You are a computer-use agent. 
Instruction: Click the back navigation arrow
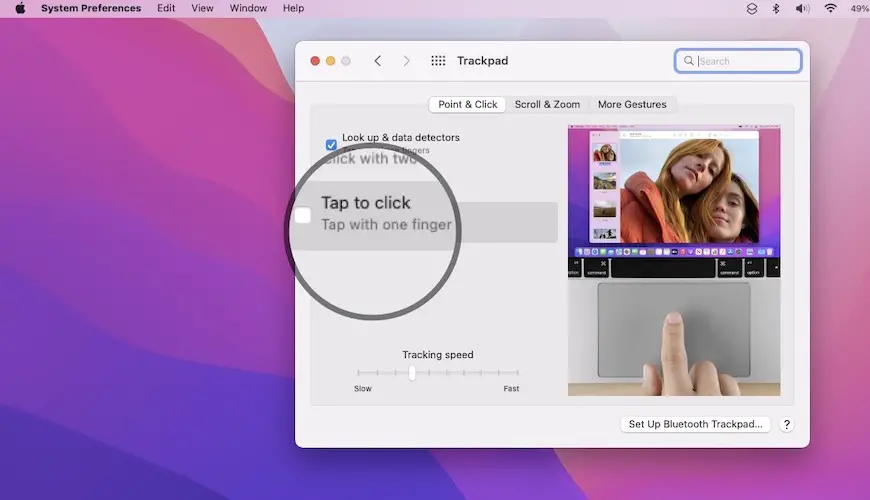(377, 61)
